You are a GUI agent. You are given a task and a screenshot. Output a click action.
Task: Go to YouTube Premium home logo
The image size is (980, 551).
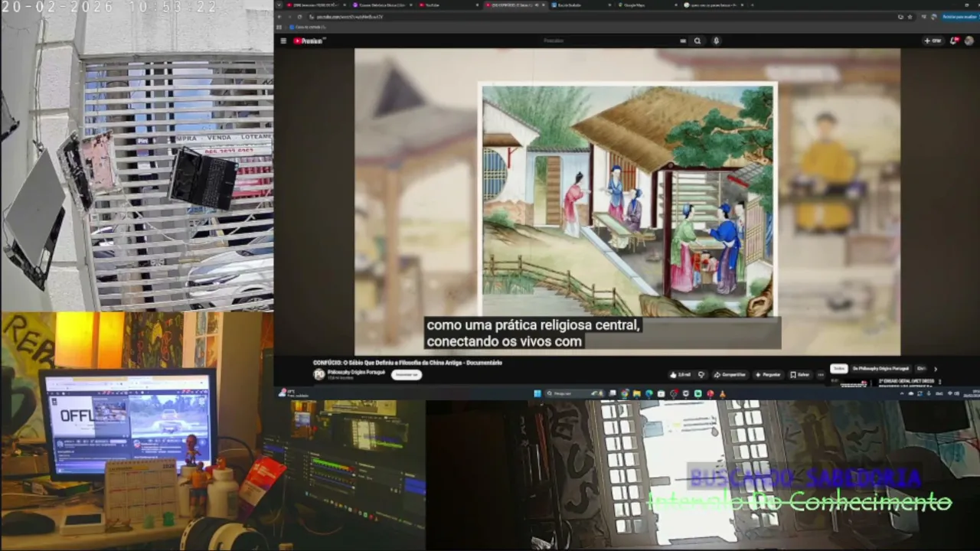click(x=309, y=41)
